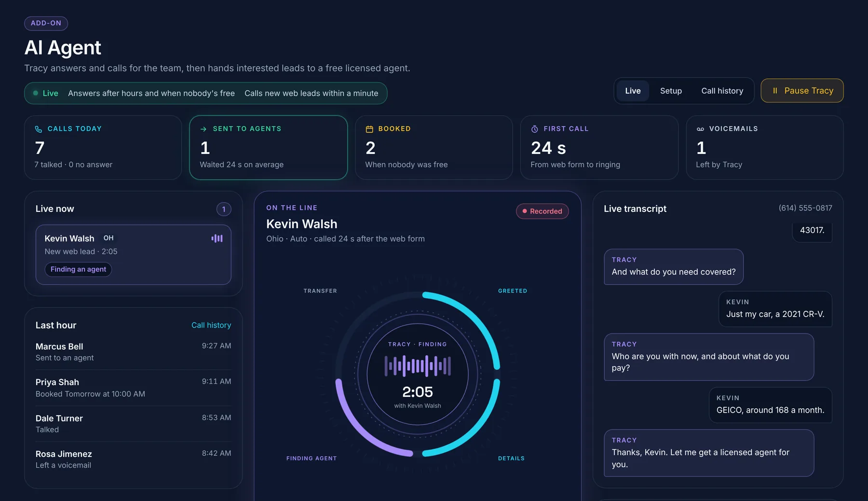Click Tracy's message about current insurer and pay
The height and width of the screenshot is (501, 868).
709,357
